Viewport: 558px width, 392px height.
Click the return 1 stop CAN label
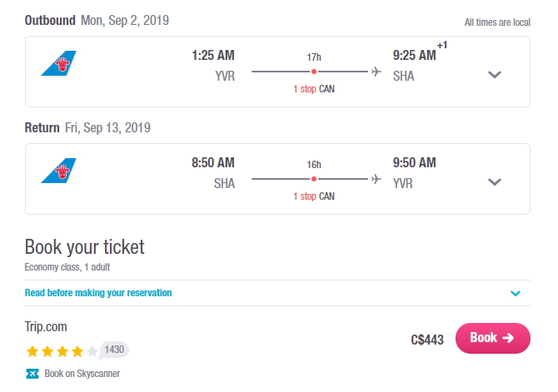pyautogui.click(x=314, y=196)
